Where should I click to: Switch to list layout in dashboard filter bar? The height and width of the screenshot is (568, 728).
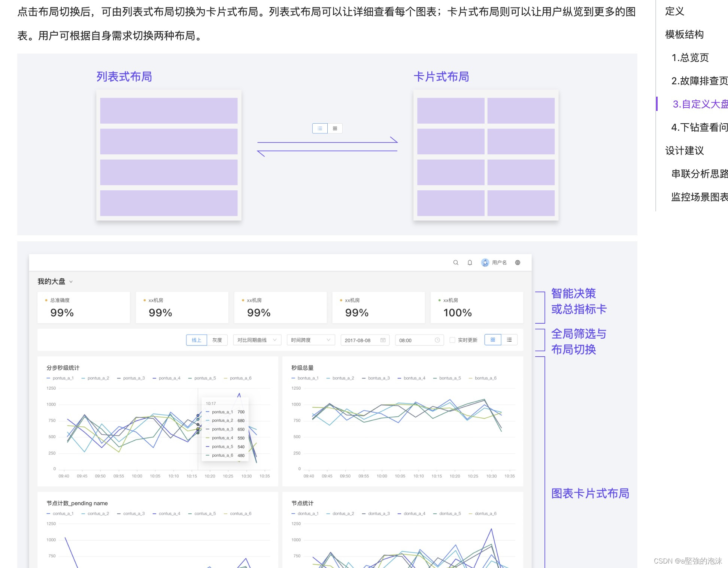[x=509, y=340]
